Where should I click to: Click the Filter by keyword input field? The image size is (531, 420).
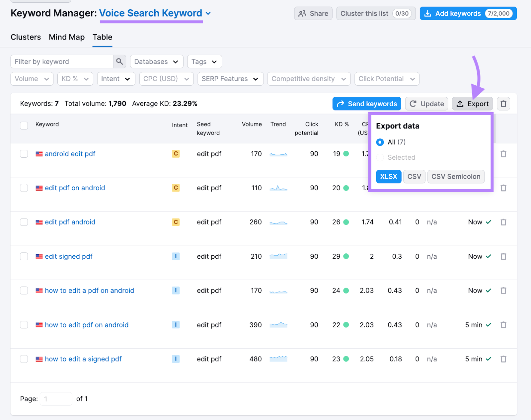62,62
